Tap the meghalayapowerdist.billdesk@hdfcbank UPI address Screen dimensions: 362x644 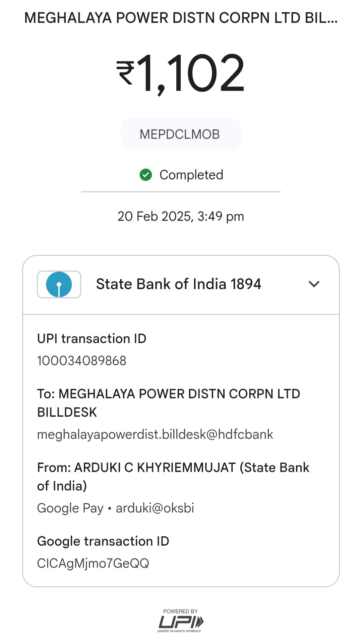pos(155,434)
